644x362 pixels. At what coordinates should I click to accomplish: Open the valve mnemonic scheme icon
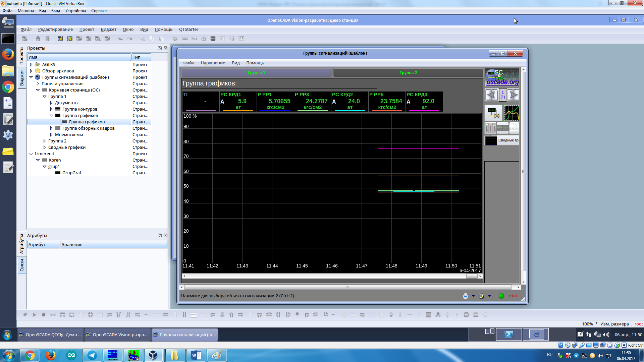tap(493, 113)
